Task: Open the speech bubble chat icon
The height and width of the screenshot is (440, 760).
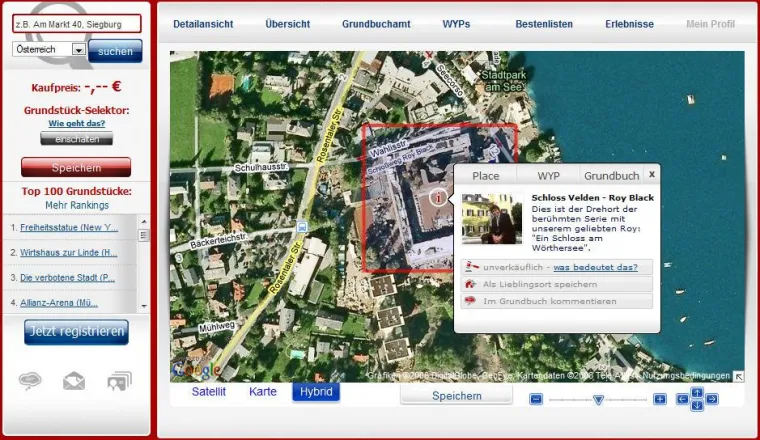Action: tap(30, 380)
